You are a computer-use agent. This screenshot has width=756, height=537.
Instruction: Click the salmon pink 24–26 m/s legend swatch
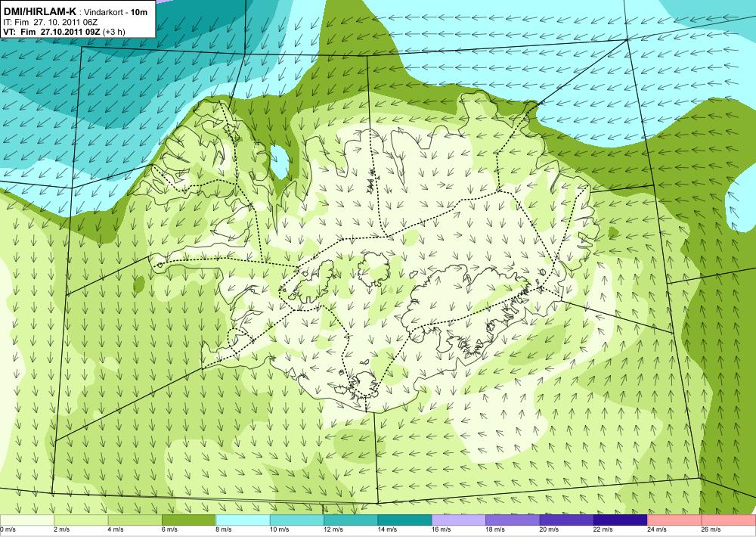click(675, 520)
